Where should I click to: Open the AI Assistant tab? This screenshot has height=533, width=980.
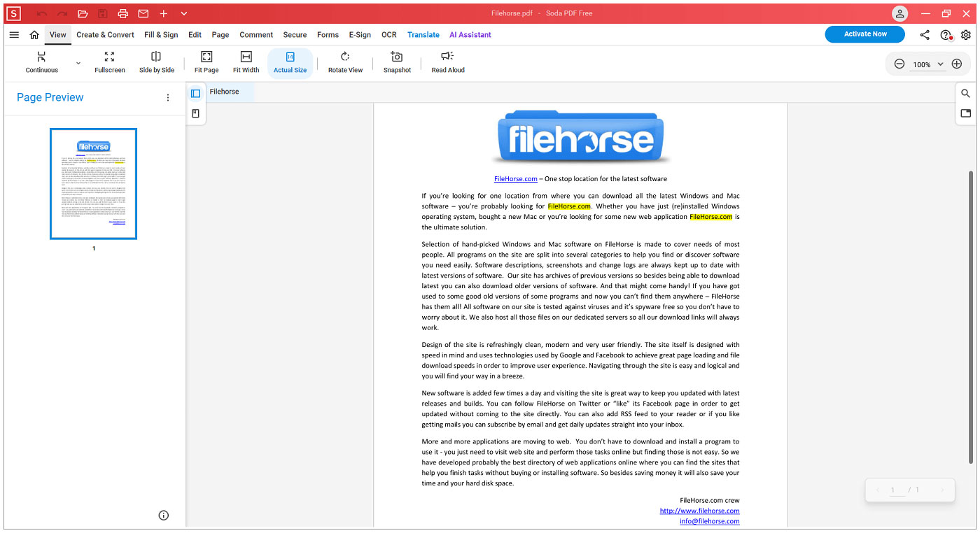(470, 34)
